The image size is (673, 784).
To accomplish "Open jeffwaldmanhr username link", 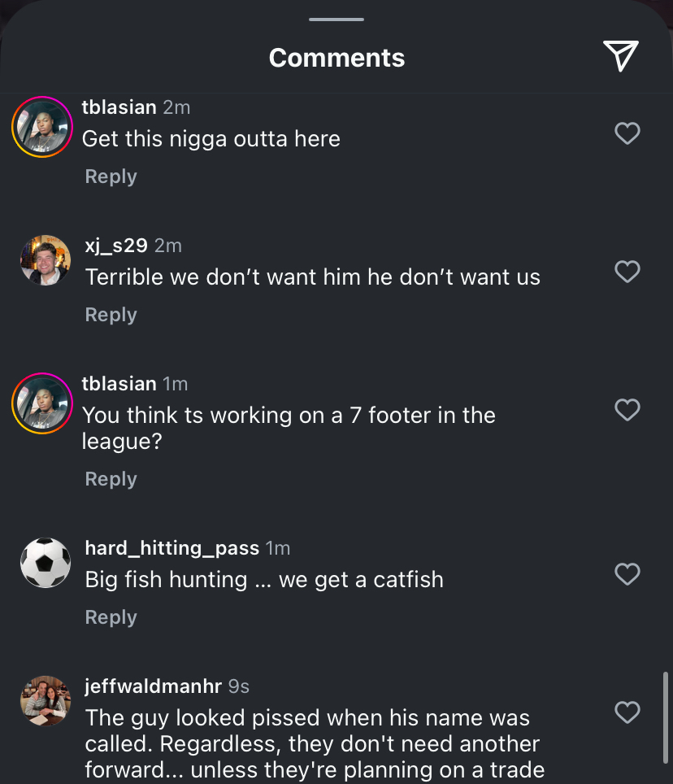I will click(x=153, y=686).
